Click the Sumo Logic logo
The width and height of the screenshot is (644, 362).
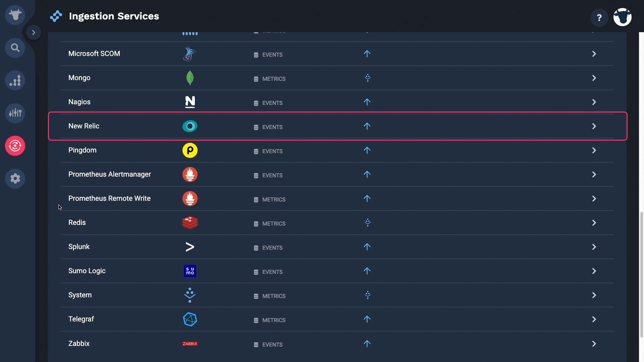tap(190, 271)
